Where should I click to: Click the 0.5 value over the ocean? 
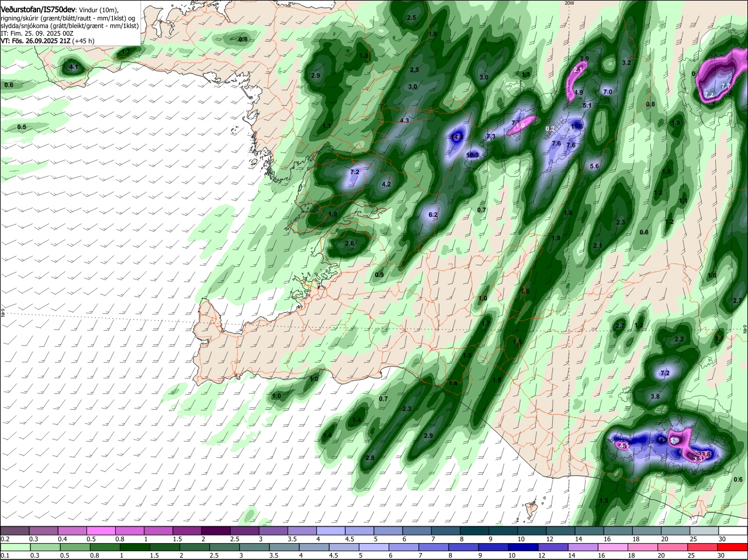click(22, 127)
